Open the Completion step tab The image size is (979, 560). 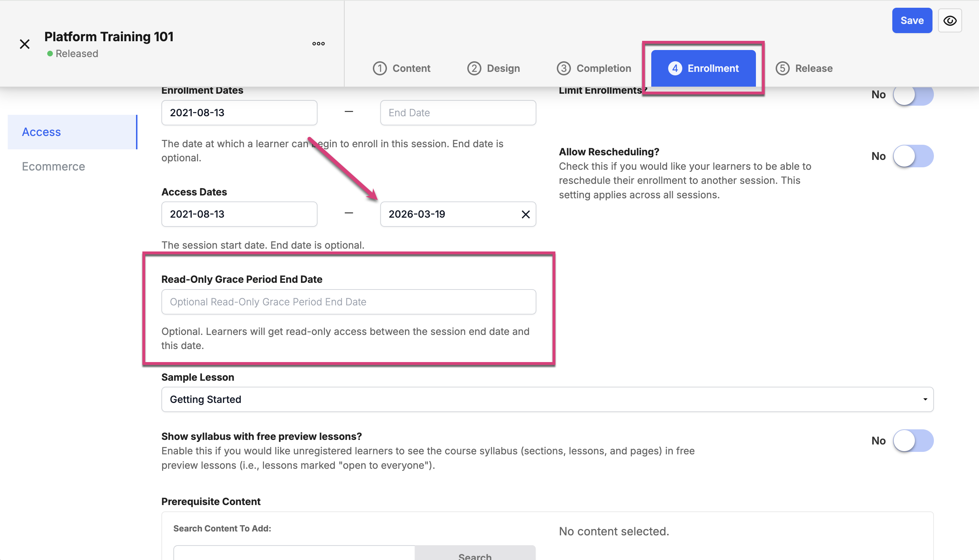pos(594,68)
